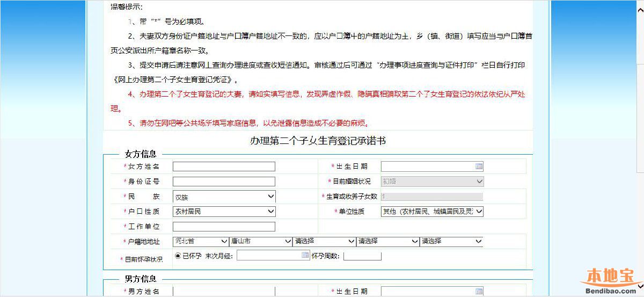The height and width of the screenshot is (297, 644).
Task: Expand the 民族 dropdown showing 汉族
Action: point(224,197)
